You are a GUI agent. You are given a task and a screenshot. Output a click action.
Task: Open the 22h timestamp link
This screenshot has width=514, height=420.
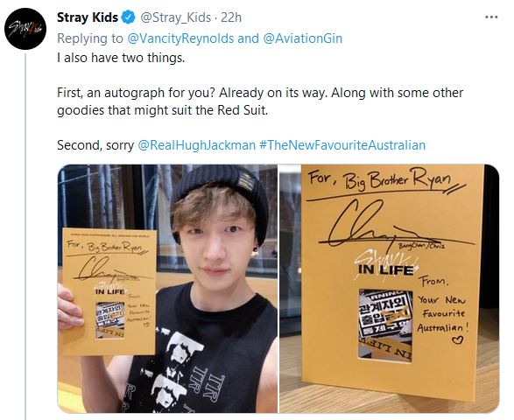click(231, 17)
